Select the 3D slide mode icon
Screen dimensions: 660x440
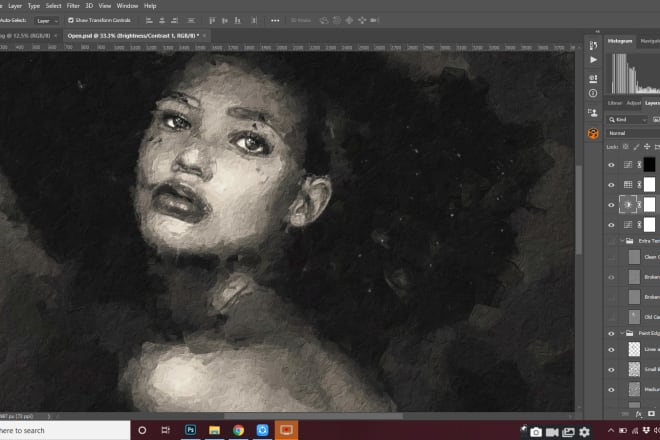[x=362, y=20]
